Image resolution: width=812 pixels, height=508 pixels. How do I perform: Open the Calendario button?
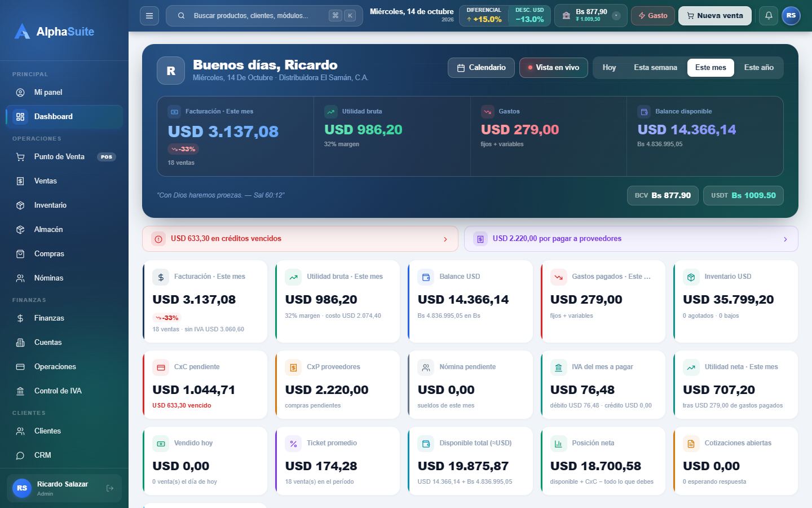[481, 68]
